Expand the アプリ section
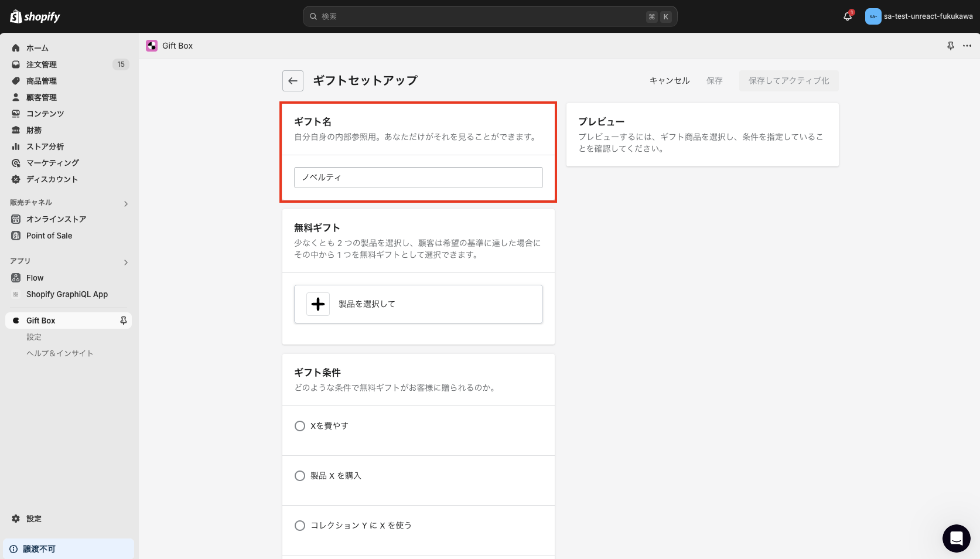Viewport: 980px width, 559px height. click(125, 262)
